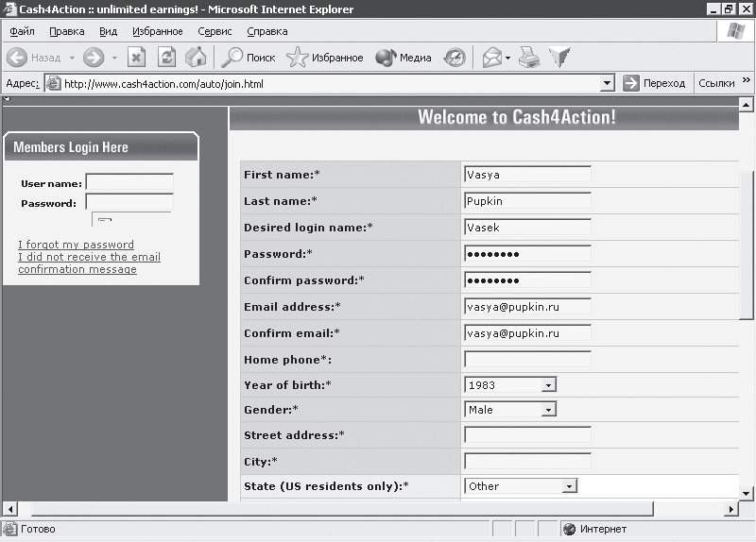Image resolution: width=756 pixels, height=542 pixels.
Task: Click the registration form Password field
Action: [x=527, y=254]
